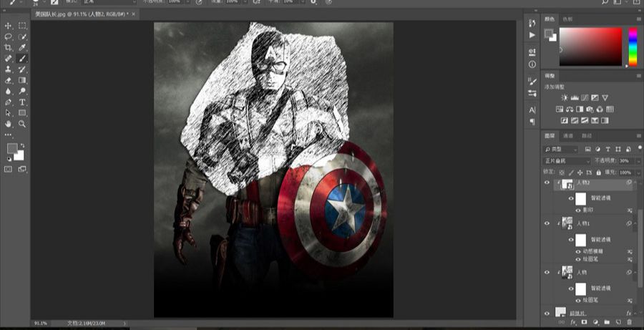Select the Eraser tool

[x=8, y=80]
